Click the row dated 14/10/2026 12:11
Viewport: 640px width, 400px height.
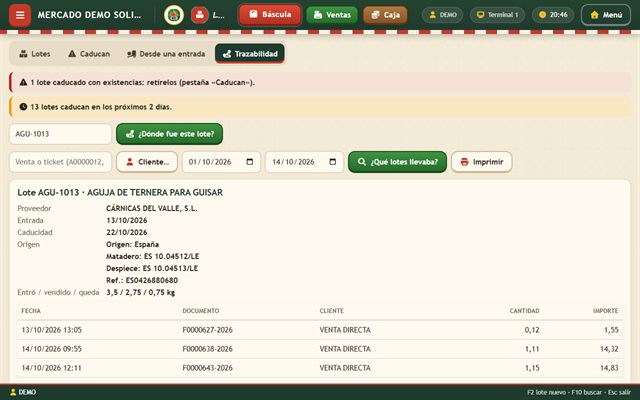coord(320,368)
